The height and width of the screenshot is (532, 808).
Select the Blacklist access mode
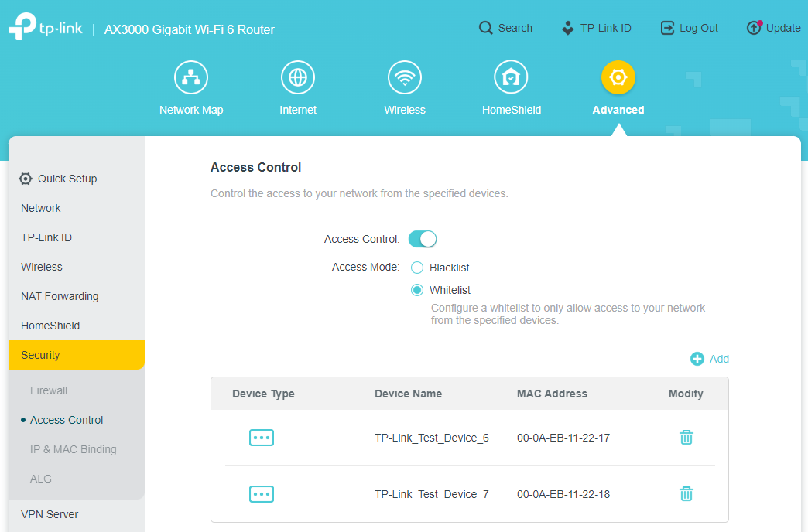click(417, 268)
